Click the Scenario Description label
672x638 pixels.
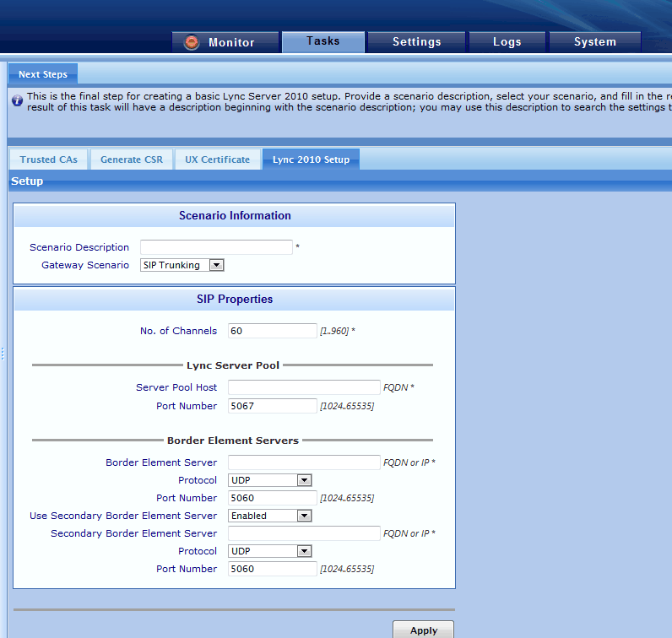79,247
